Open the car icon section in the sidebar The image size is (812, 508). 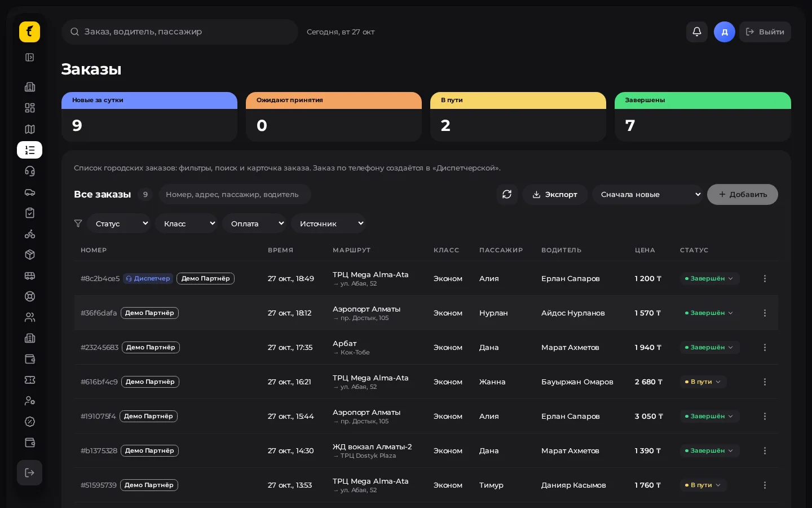point(30,192)
